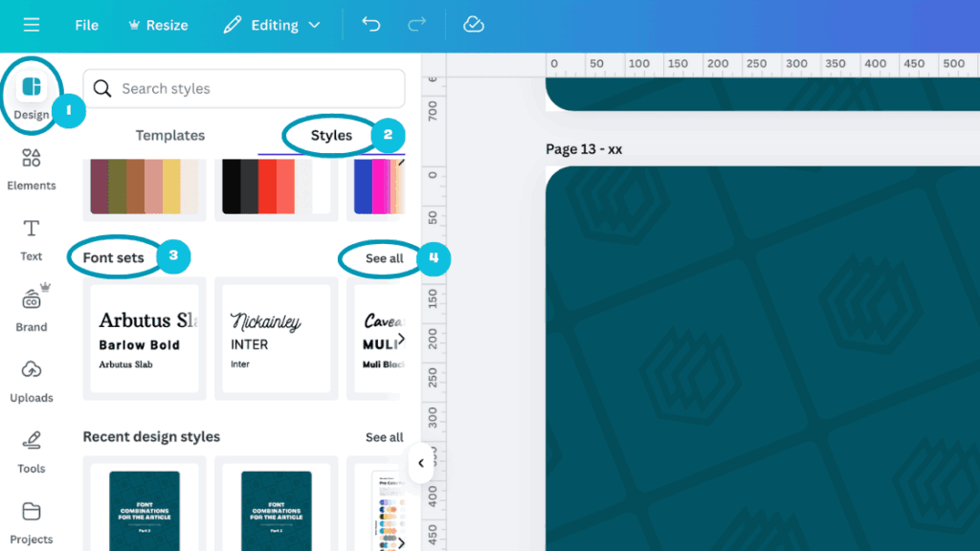Open the Elements panel
This screenshot has height=551, width=980.
[x=32, y=168]
